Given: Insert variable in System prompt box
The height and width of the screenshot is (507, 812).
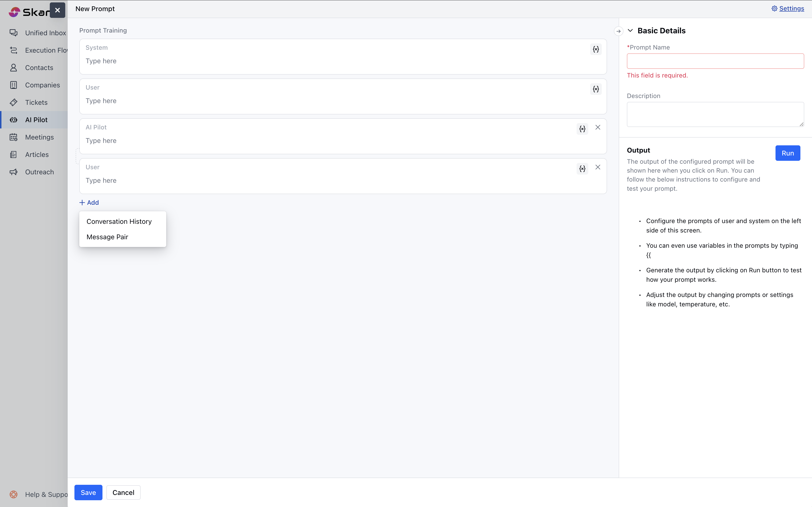Looking at the screenshot, I should coord(595,49).
